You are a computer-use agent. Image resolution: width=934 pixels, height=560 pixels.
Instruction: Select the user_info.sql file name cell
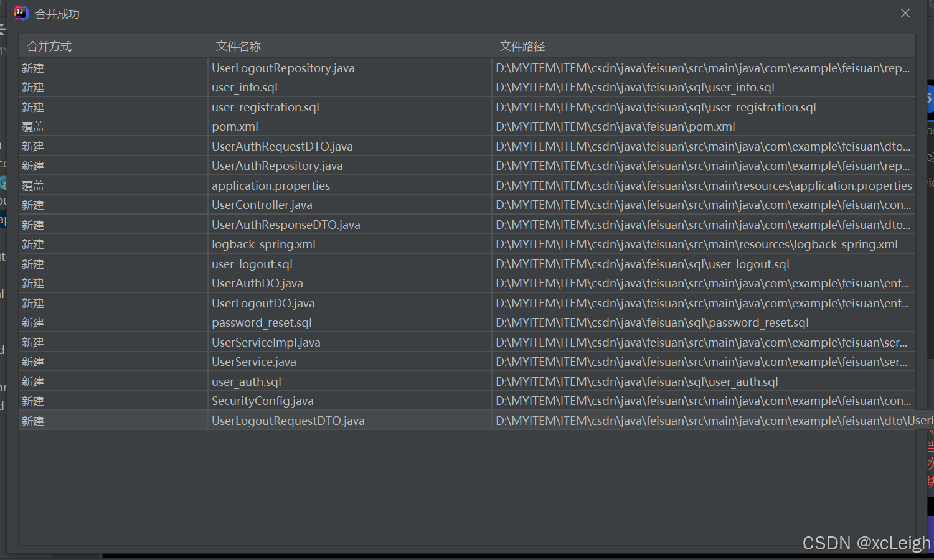245,88
